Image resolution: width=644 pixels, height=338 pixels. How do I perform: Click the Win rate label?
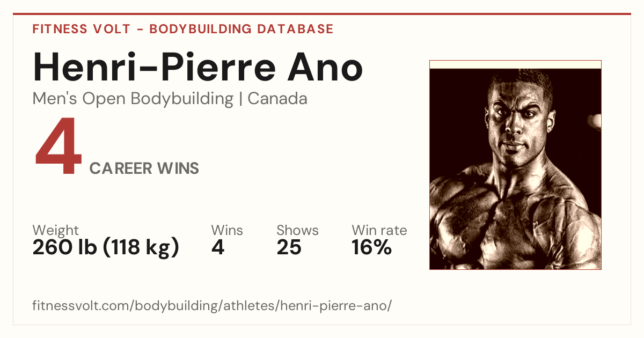pos(379,231)
